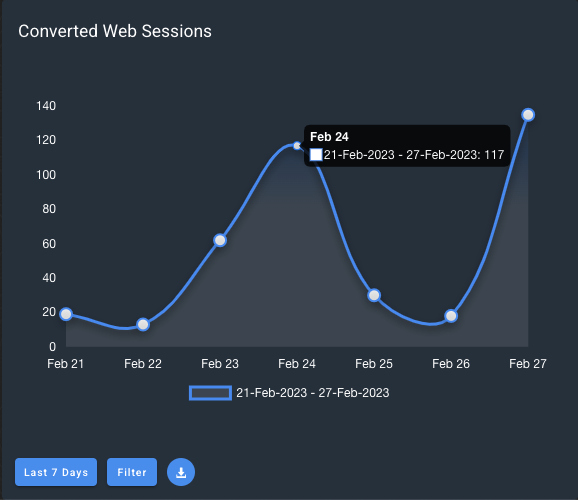Click the Converted Web Sessions title
The width and height of the screenshot is (578, 500).
click(115, 31)
